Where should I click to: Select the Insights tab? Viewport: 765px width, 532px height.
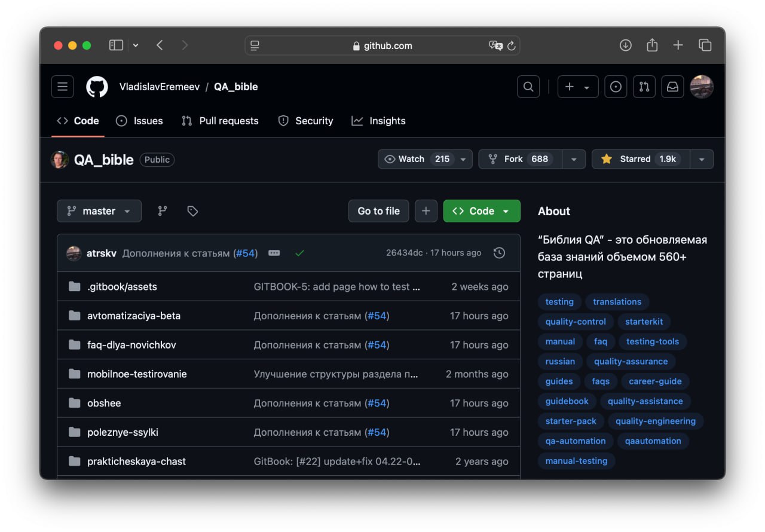point(378,121)
